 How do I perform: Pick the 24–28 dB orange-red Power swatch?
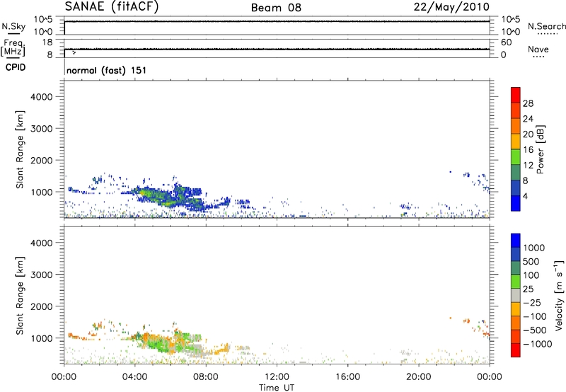click(x=516, y=110)
